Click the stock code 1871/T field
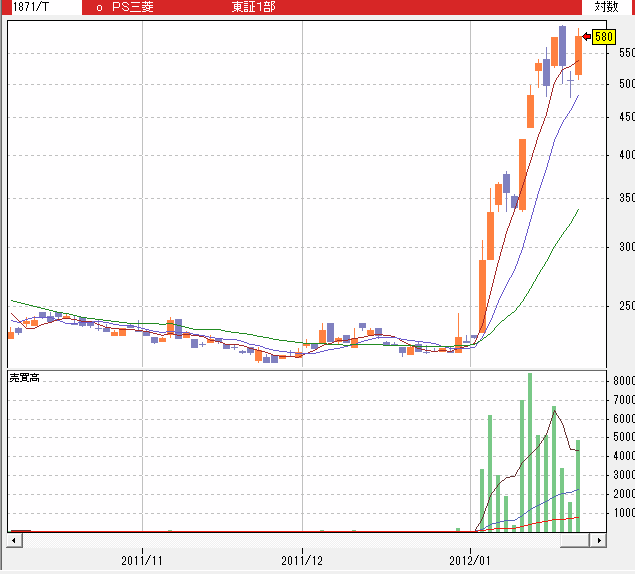 [46, 7]
